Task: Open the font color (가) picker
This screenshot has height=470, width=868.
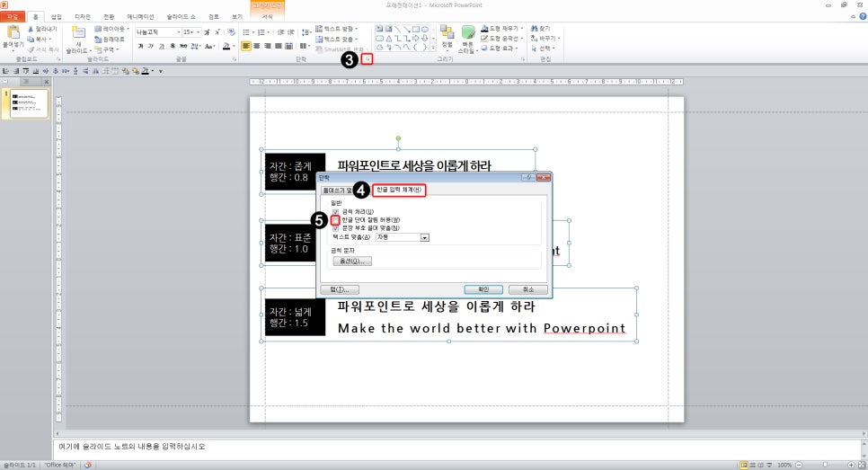Action: tap(228, 47)
